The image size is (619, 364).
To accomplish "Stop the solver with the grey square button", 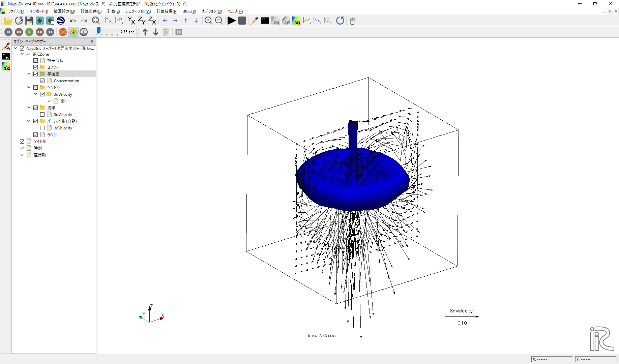I will (242, 21).
